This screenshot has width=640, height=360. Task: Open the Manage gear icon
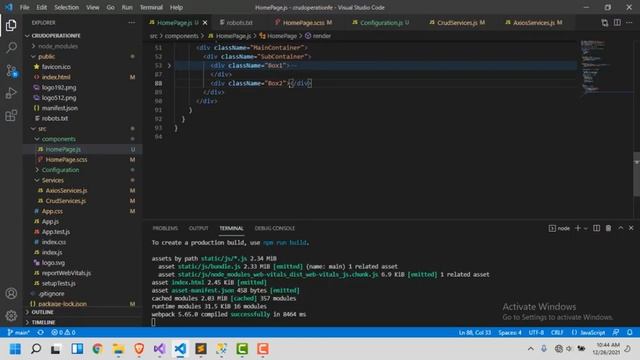[x=11, y=316]
